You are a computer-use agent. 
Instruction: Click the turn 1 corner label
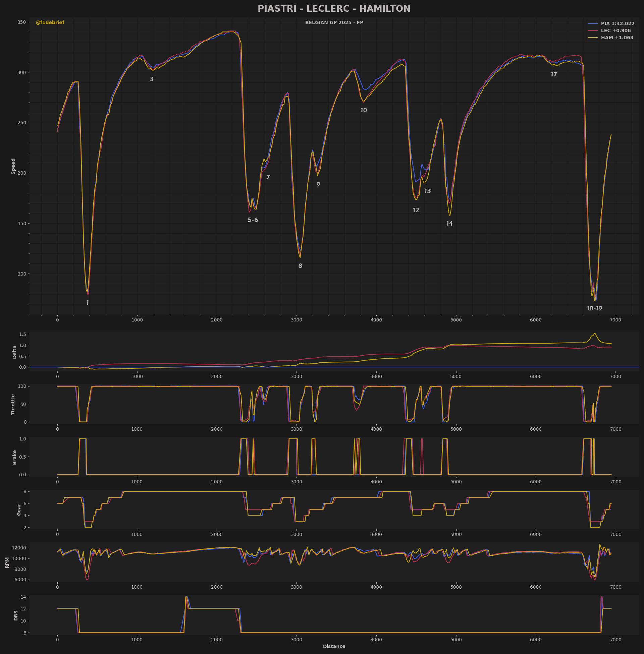88,303
